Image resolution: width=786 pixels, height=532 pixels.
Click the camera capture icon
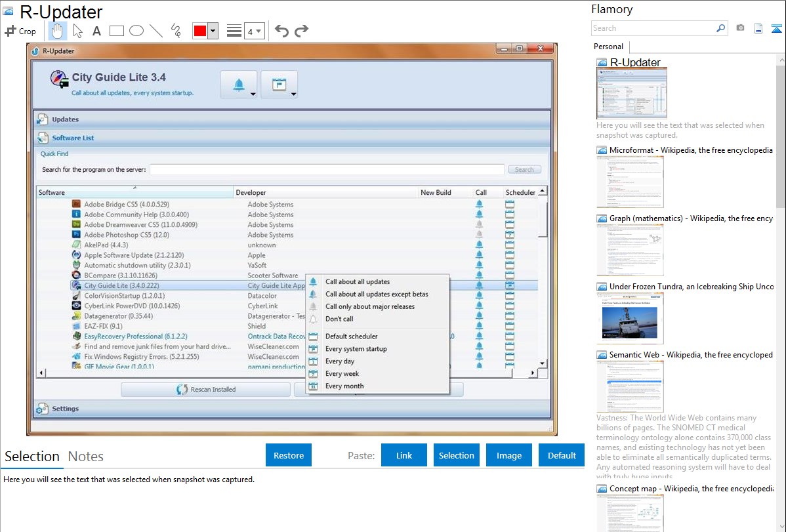[740, 28]
